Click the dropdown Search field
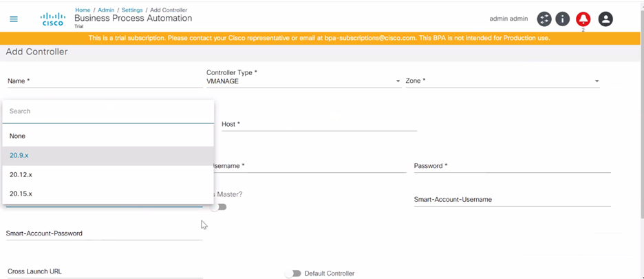 108,112
